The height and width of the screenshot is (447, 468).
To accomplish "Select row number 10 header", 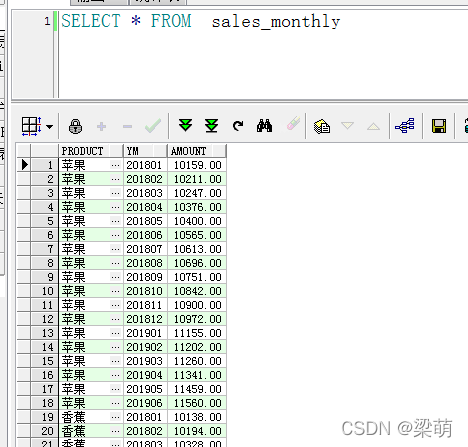I will point(45,291).
